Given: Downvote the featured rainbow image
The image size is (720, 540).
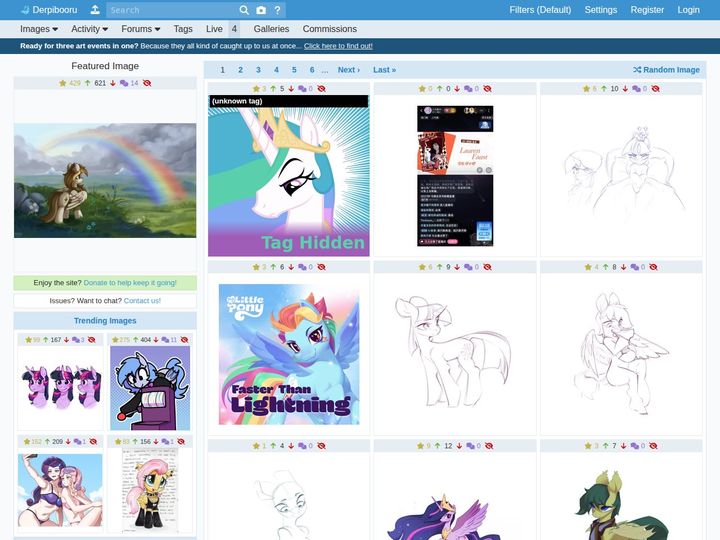Looking at the screenshot, I should (112, 83).
